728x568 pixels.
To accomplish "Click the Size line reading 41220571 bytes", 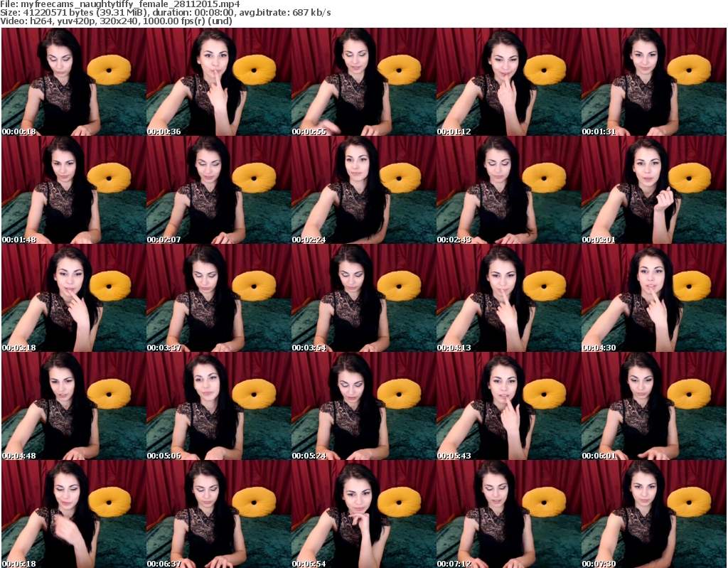I will point(165,13).
